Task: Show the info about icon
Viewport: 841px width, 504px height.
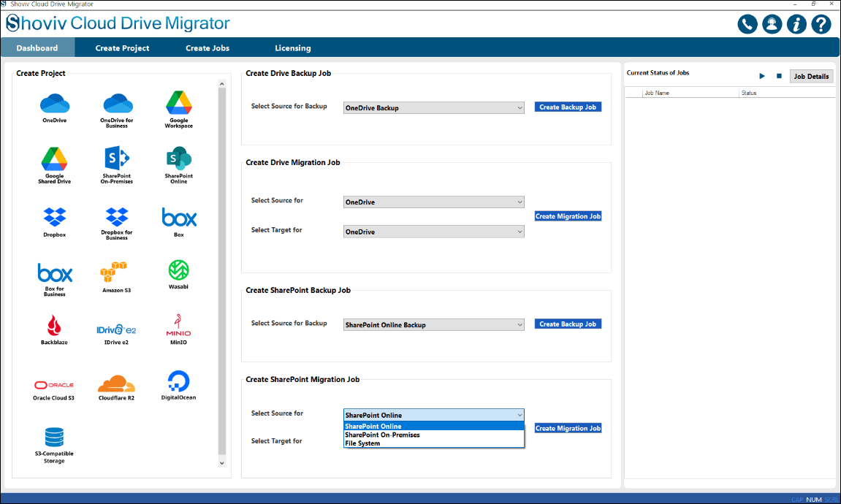Action: (x=796, y=24)
